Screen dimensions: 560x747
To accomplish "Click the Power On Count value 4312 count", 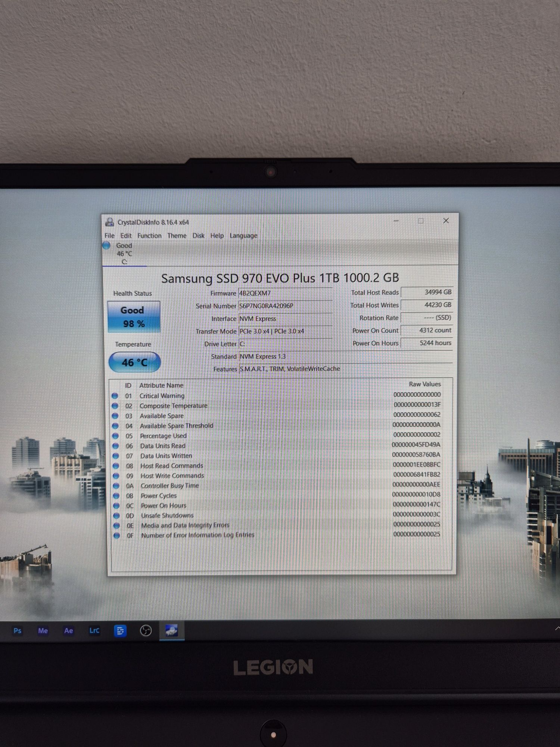I will [427, 330].
